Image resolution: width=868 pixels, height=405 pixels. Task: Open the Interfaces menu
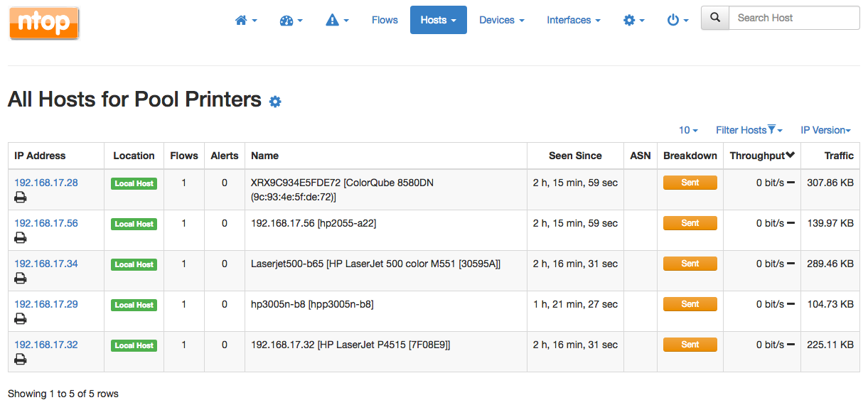tap(574, 20)
